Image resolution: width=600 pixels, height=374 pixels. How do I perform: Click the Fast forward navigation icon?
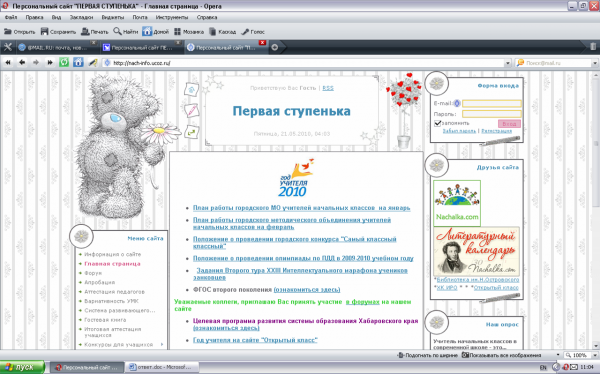(50, 62)
